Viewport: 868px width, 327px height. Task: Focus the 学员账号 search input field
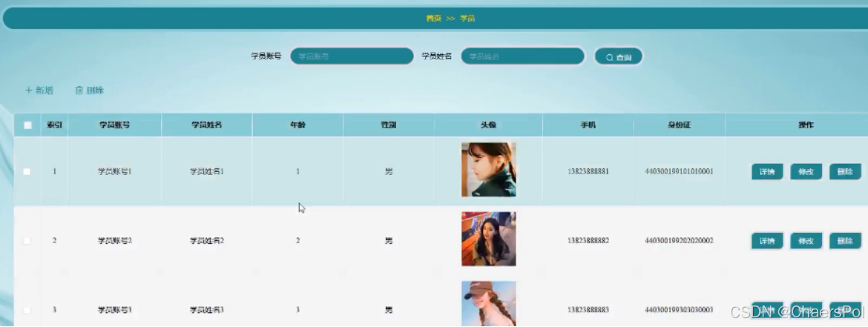point(352,56)
